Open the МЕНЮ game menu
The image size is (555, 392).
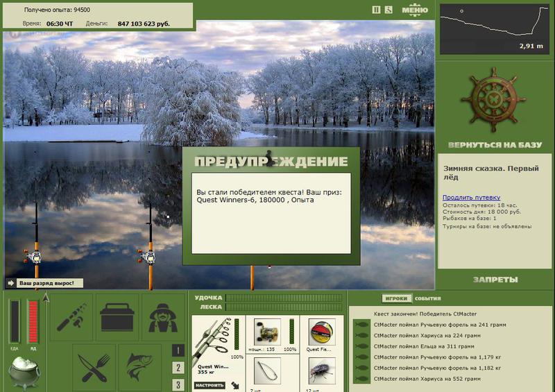pos(415,10)
